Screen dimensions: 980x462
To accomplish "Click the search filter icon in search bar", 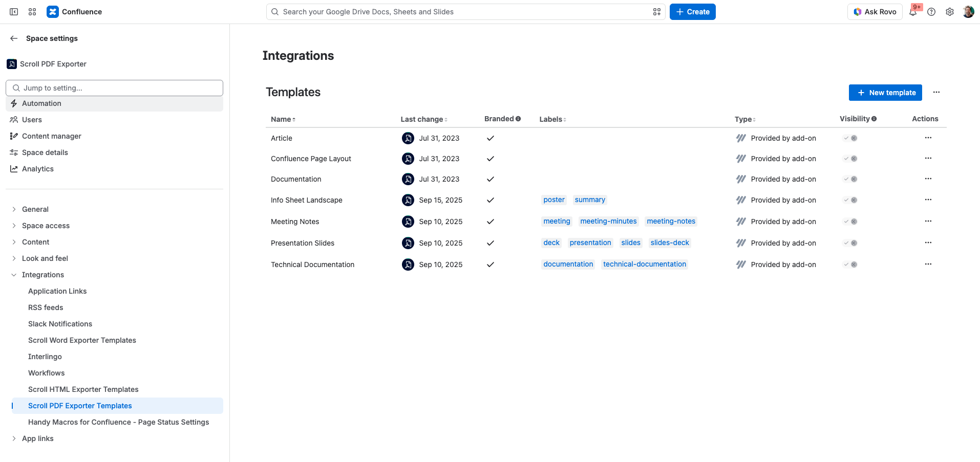I will pyautogui.click(x=657, y=12).
